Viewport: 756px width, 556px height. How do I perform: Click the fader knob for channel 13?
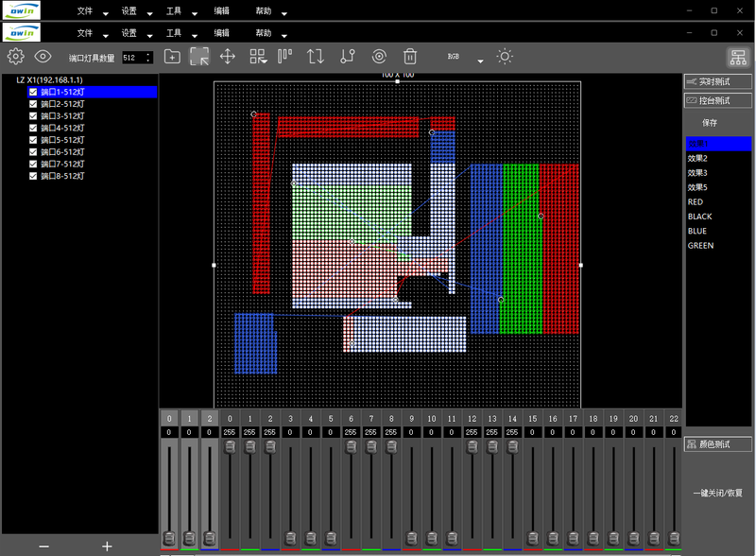tap(492, 447)
